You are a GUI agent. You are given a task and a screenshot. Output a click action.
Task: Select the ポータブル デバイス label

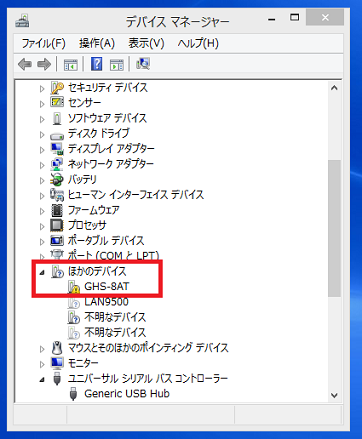(106, 241)
